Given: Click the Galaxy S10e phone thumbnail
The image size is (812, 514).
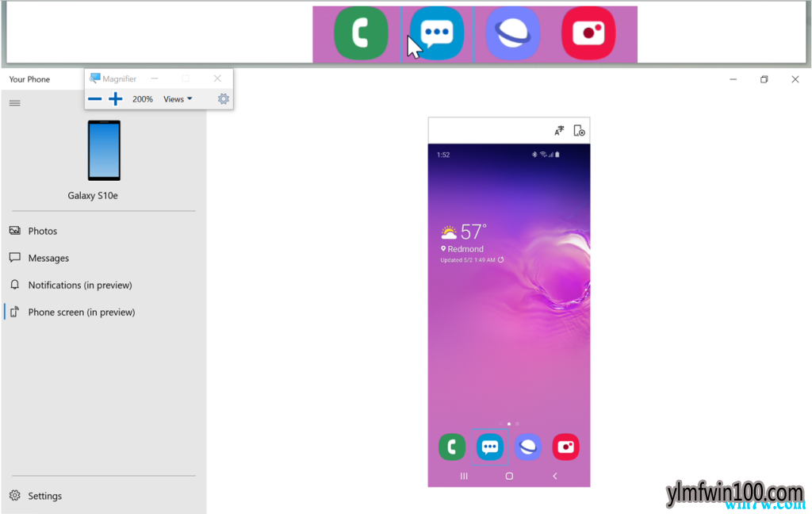Looking at the screenshot, I should pyautogui.click(x=104, y=150).
